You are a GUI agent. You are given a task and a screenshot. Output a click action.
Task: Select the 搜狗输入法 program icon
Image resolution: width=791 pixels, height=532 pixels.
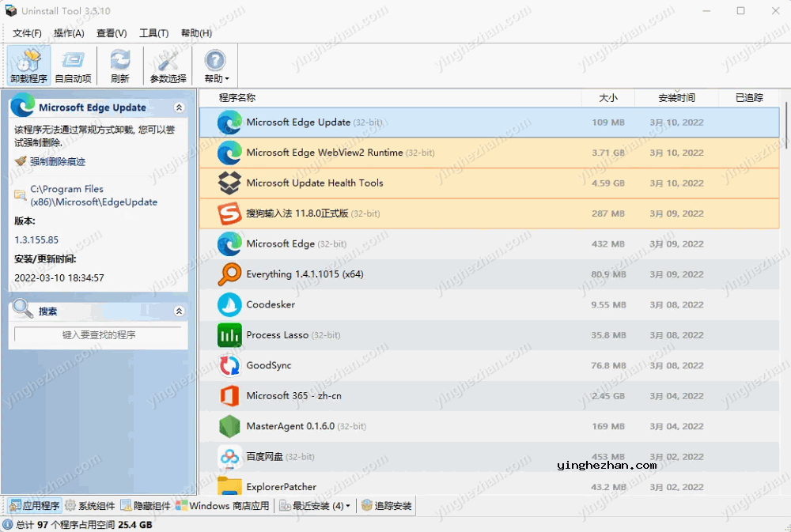229,213
